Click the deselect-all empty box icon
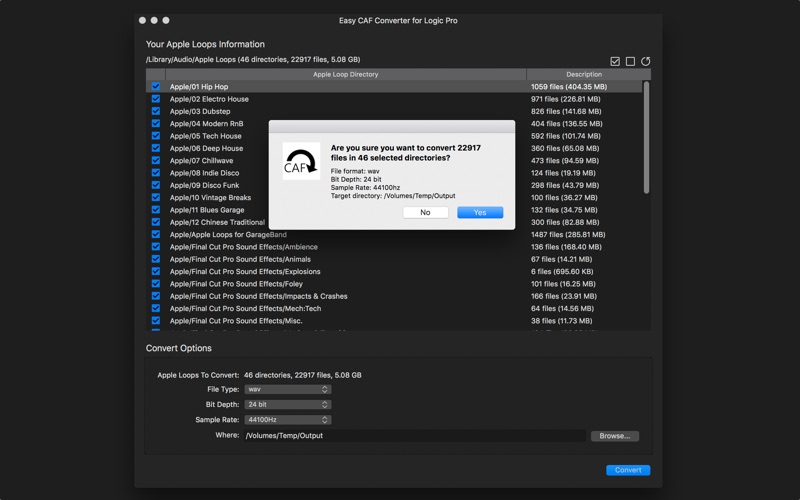The height and width of the screenshot is (500, 800). [631, 61]
